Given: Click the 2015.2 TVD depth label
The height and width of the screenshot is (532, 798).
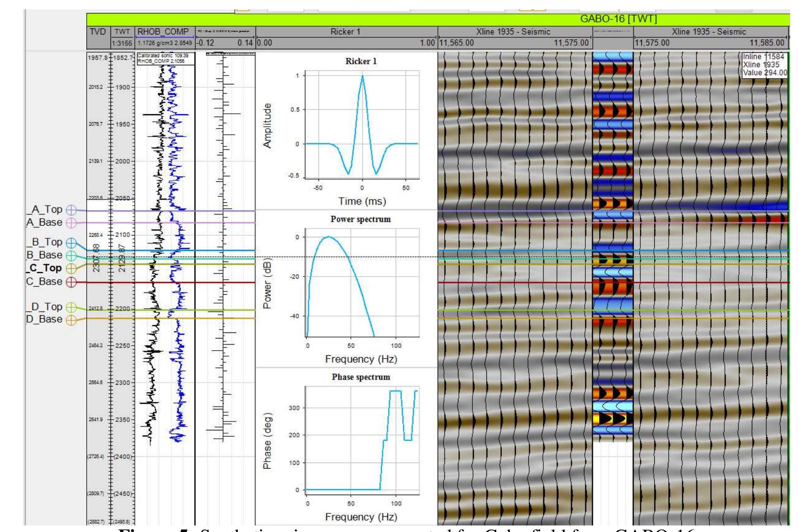Looking at the screenshot, I should (x=95, y=87).
